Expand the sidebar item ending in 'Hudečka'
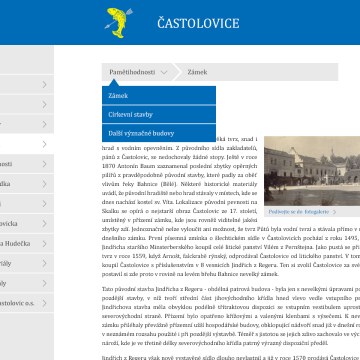The image size is (360, 360). (x=27, y=244)
